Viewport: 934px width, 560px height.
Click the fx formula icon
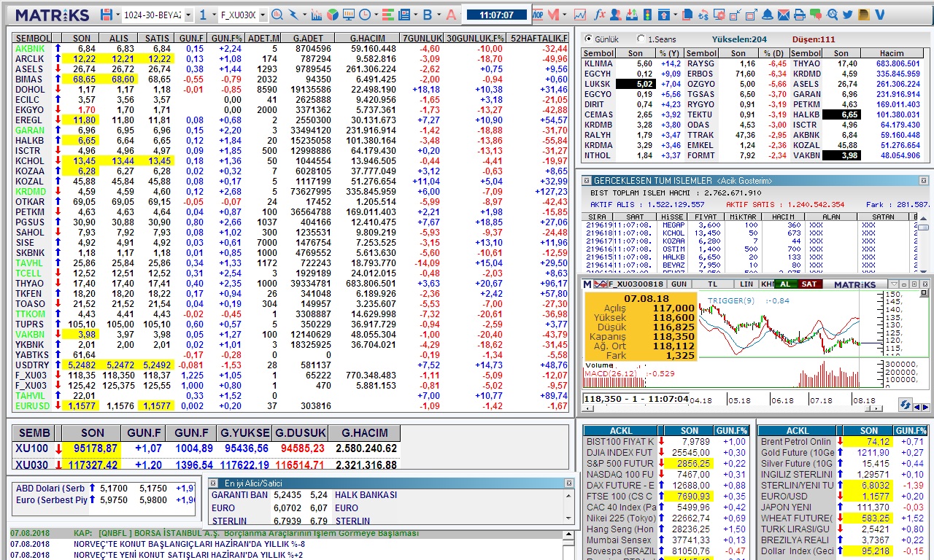pos(600,15)
